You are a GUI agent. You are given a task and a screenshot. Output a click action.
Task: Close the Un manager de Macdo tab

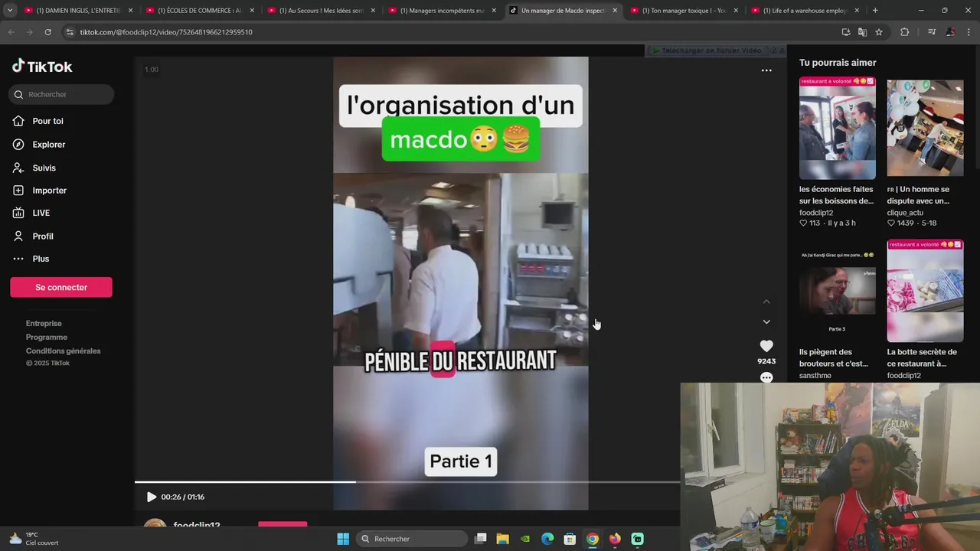coord(615,11)
